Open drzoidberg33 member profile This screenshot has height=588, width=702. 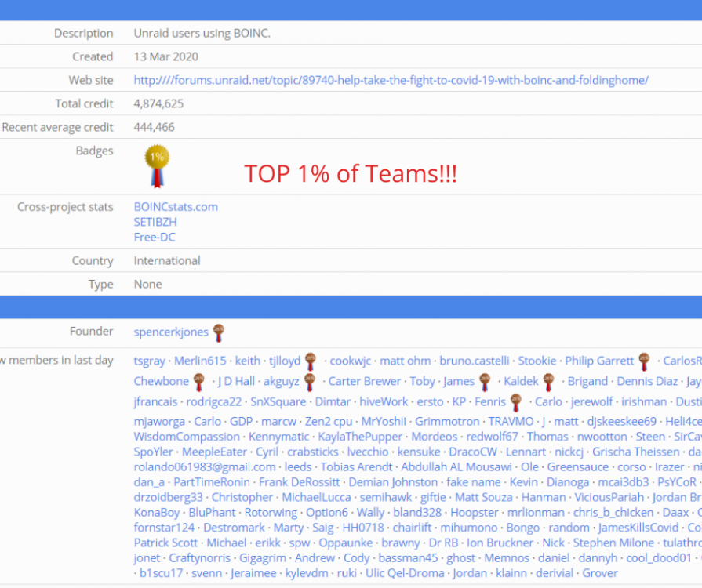(169, 498)
